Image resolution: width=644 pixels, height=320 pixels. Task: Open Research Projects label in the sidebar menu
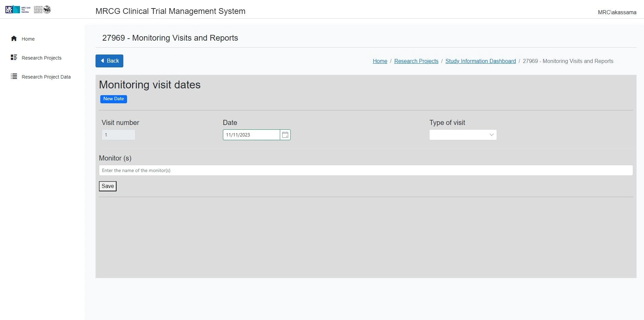point(42,58)
